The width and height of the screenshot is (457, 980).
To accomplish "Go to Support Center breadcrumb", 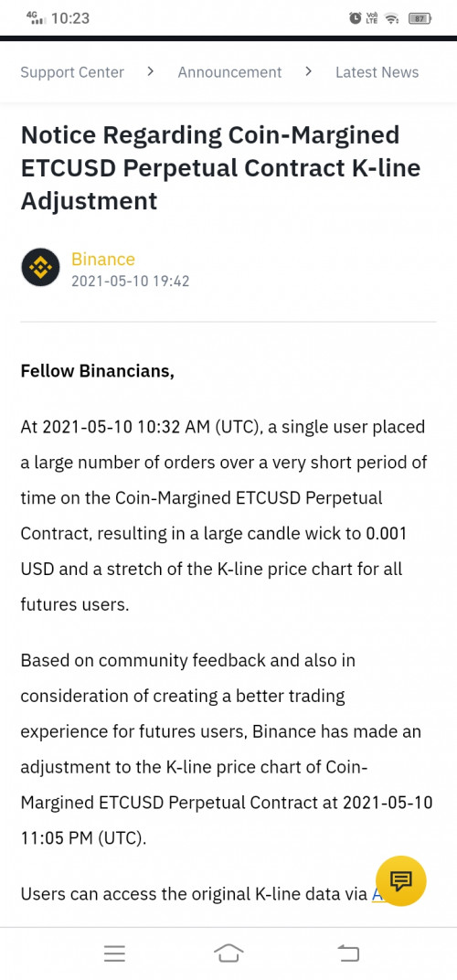I will click(72, 72).
